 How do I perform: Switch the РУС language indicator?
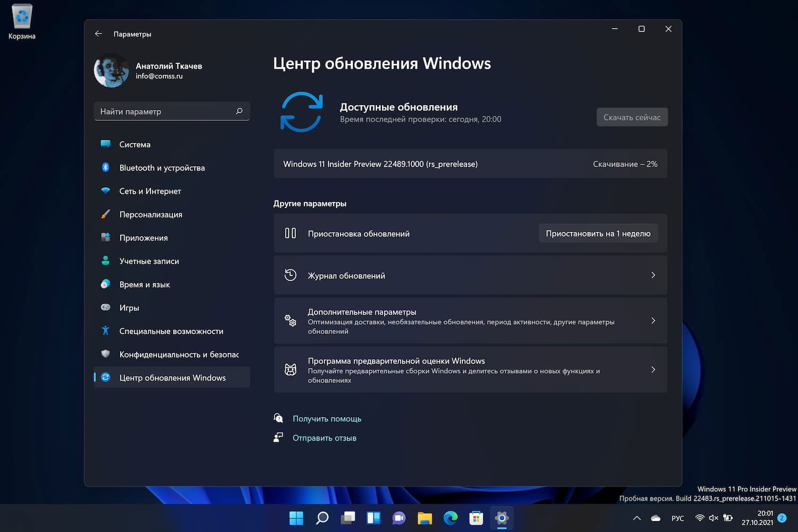(678, 518)
